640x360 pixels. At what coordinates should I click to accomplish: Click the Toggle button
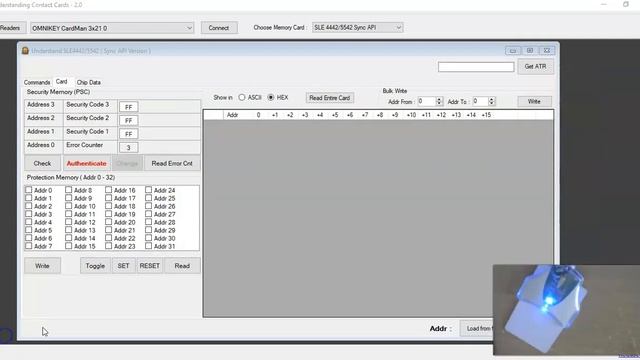[x=95, y=266]
